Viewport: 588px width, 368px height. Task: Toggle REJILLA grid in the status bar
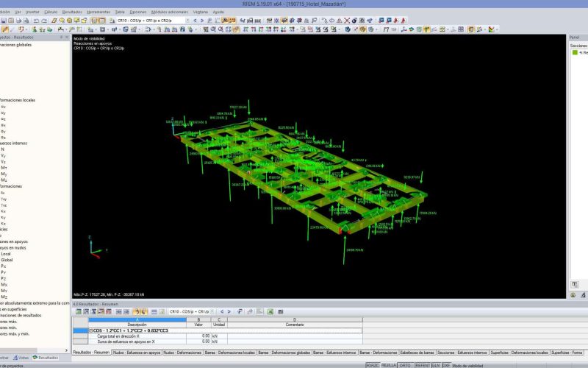pos(389,365)
